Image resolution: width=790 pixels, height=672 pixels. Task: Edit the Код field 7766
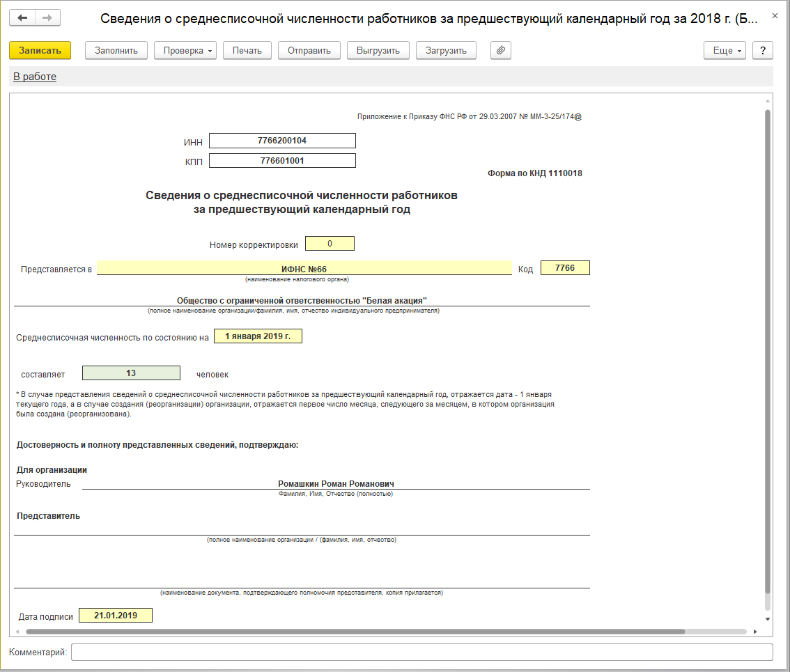click(x=565, y=268)
